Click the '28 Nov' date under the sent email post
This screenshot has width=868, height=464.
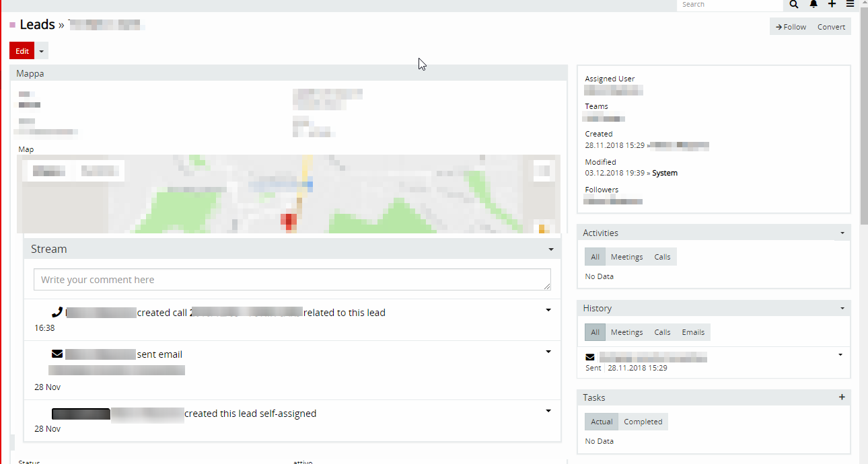pos(47,387)
